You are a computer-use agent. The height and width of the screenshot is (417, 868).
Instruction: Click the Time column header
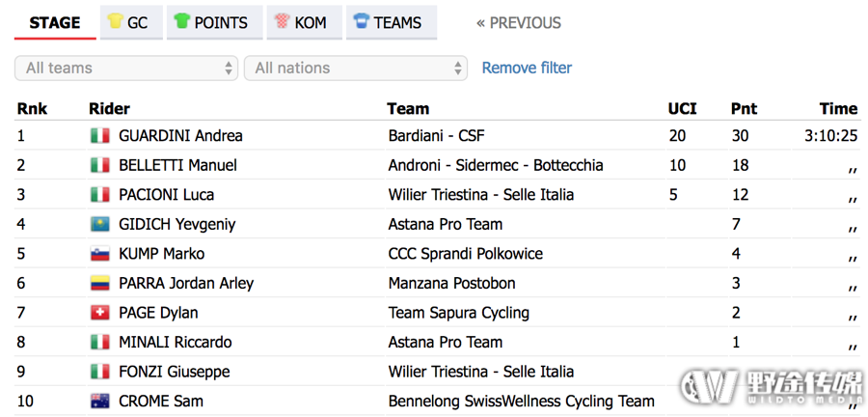[x=839, y=108]
